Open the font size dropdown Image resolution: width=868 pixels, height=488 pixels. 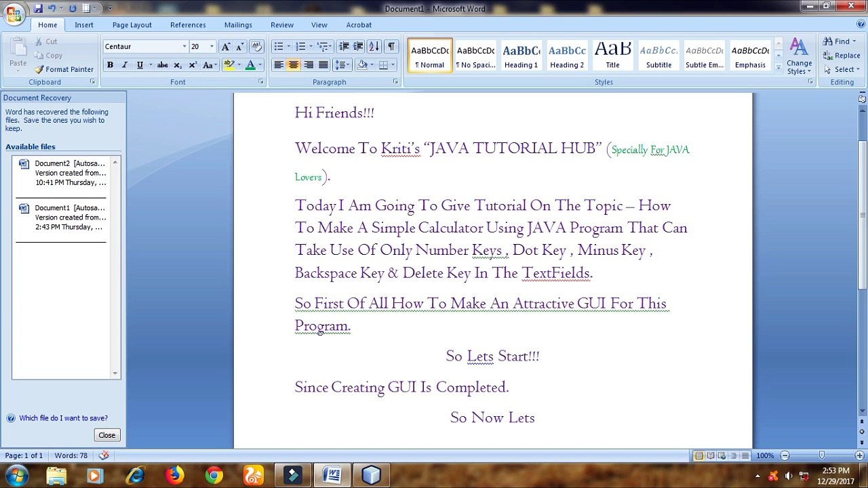tap(212, 47)
